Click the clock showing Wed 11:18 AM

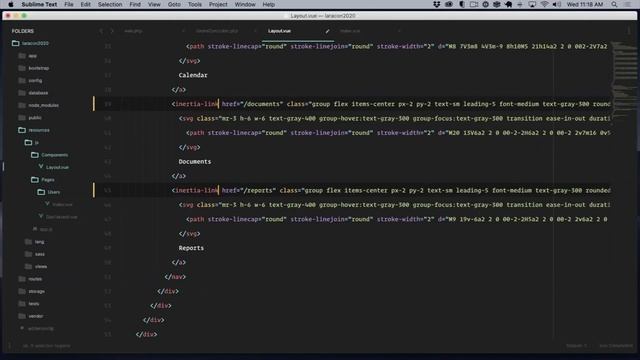584,4
